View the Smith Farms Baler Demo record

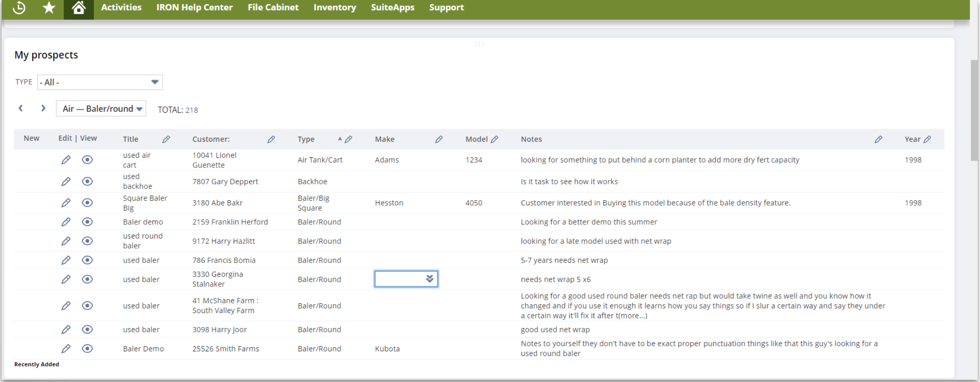(87, 348)
